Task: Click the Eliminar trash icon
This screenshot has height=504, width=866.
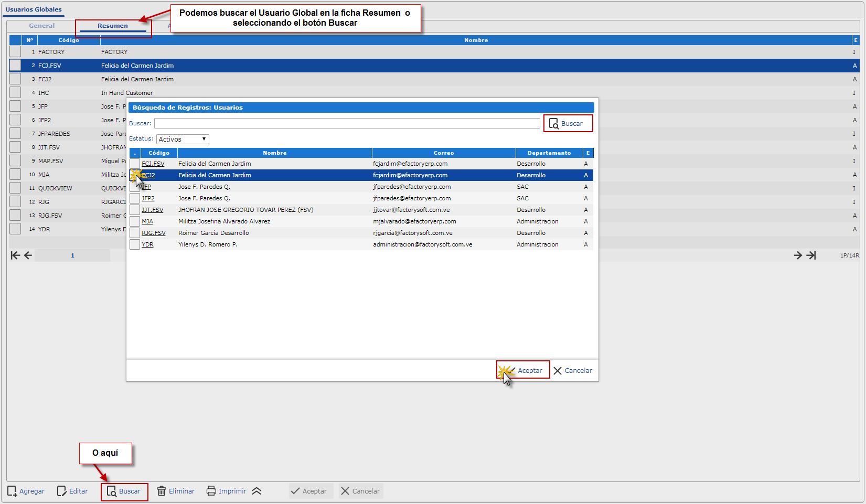Action: point(162,491)
